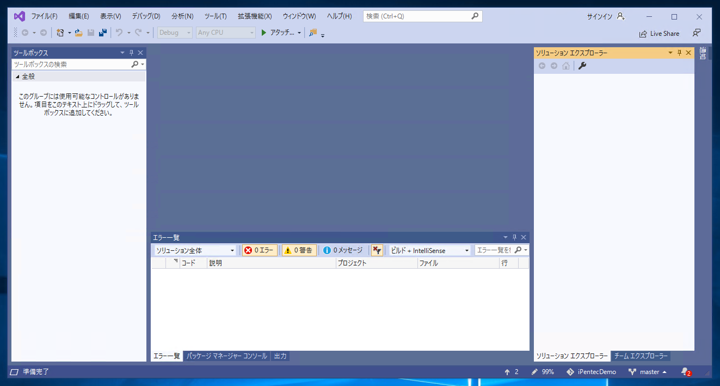This screenshot has width=720, height=386.
Task: Click the master branch in status bar
Action: coord(648,372)
